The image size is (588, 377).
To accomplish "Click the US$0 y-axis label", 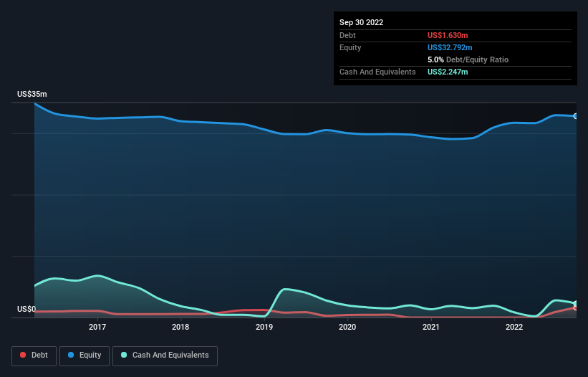I will coord(26,309).
